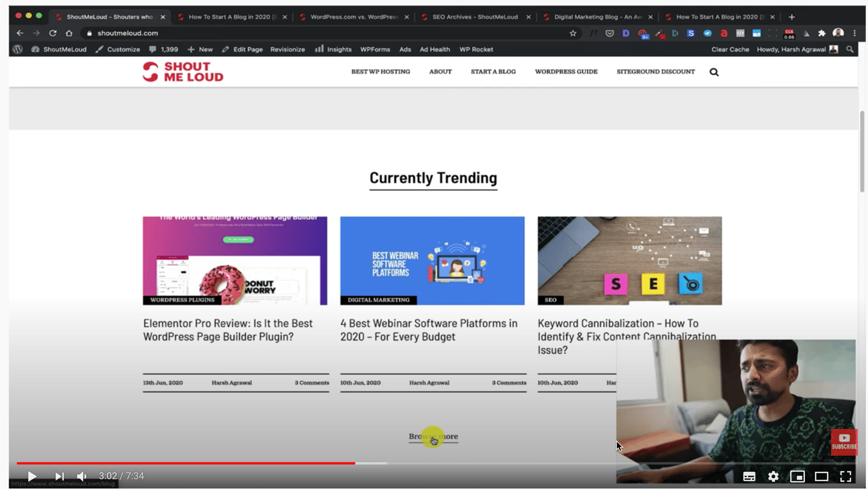Play the video

tap(31, 476)
